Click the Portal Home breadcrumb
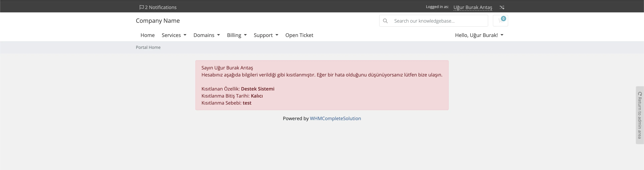Screen dimensions: 644x170 pos(148,47)
